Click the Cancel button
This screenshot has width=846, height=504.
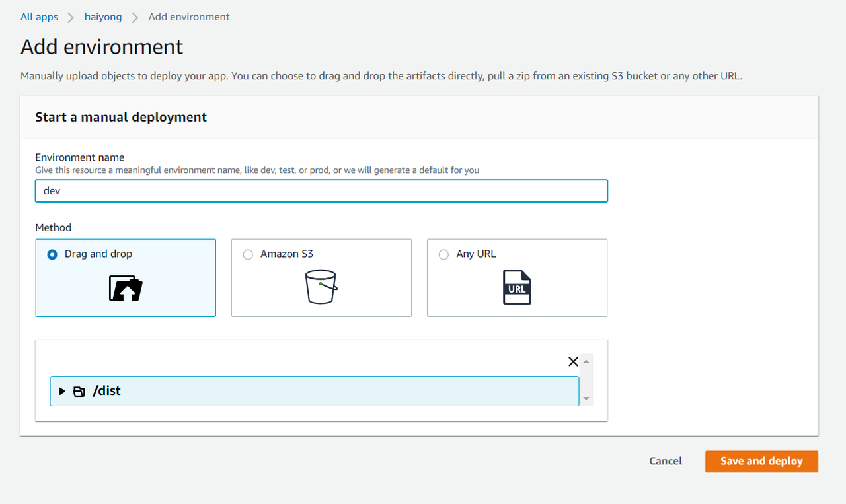click(666, 461)
